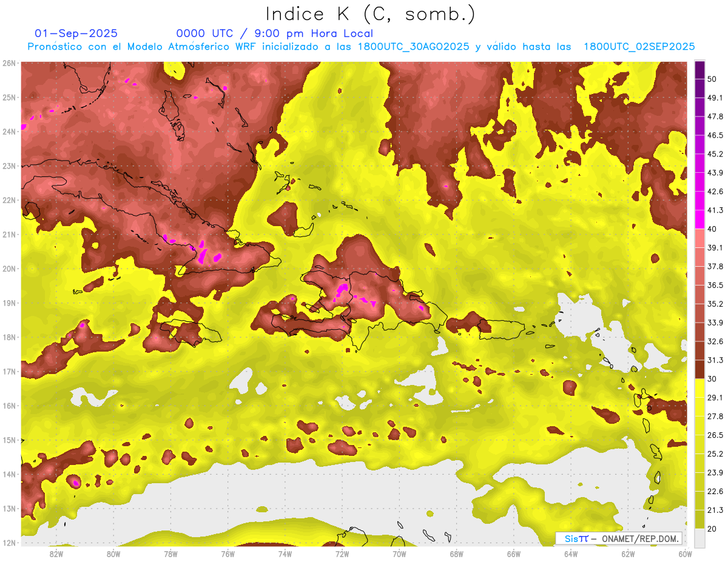Click the bright yellow colorbar segment between 29.1 and 30
The height and width of the screenshot is (562, 728).
pyautogui.click(x=699, y=387)
